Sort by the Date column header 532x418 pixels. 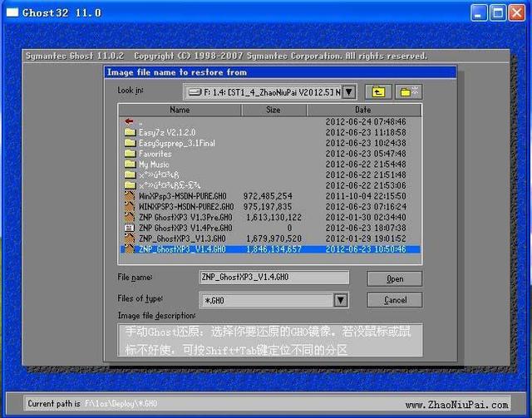tap(363, 110)
